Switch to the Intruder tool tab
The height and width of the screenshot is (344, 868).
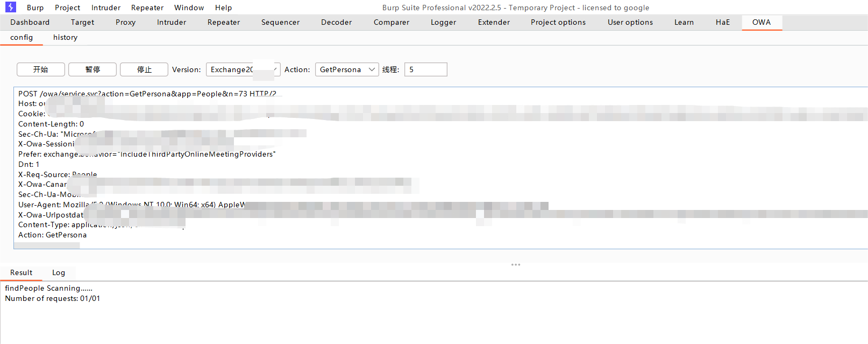click(172, 22)
